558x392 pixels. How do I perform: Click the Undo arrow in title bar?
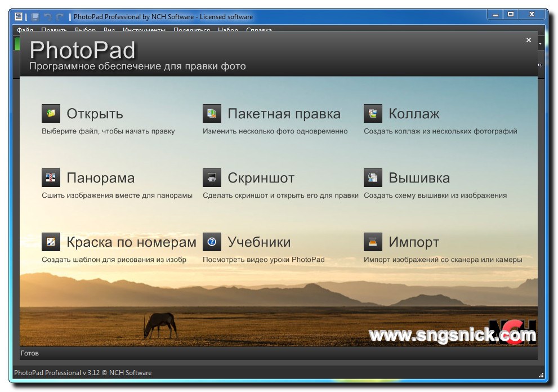pos(47,17)
